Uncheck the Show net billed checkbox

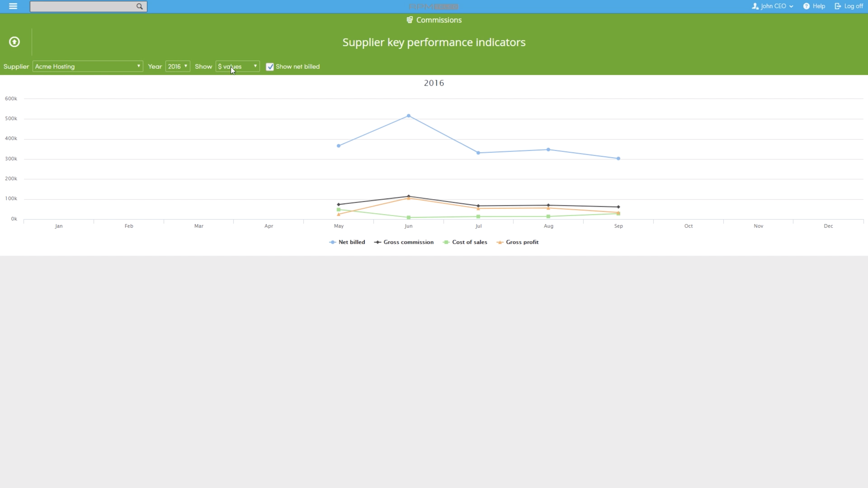tap(270, 66)
